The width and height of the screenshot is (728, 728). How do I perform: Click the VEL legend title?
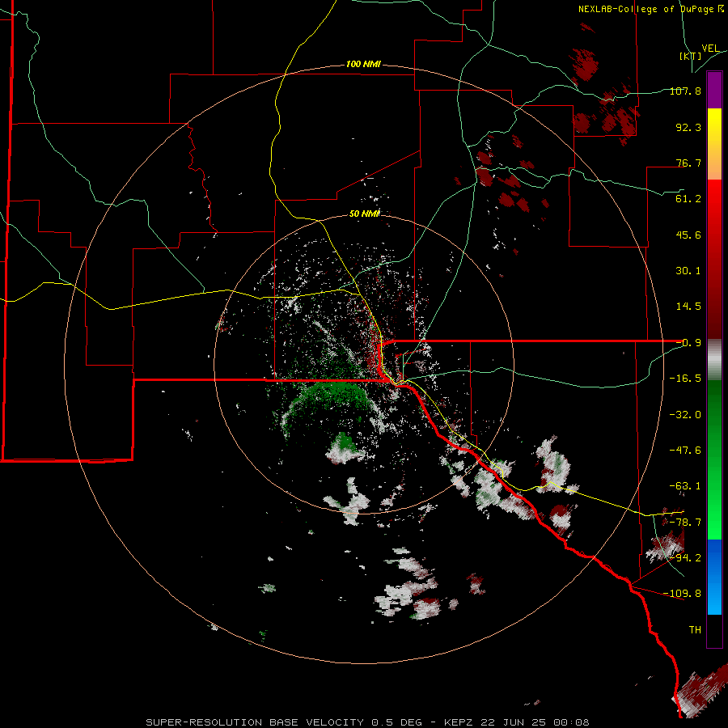711,49
